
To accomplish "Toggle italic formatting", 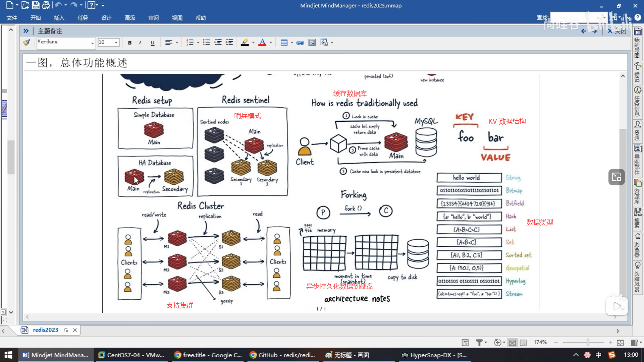I will coord(140,43).
